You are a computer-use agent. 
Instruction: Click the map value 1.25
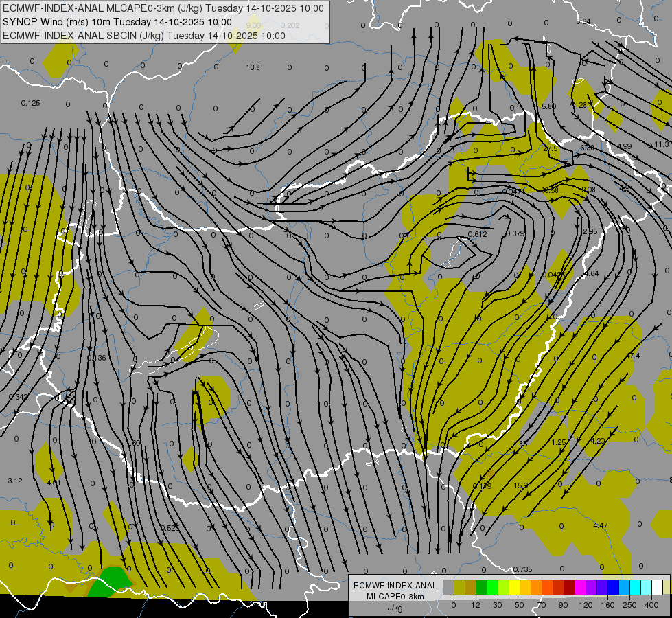pos(559,442)
